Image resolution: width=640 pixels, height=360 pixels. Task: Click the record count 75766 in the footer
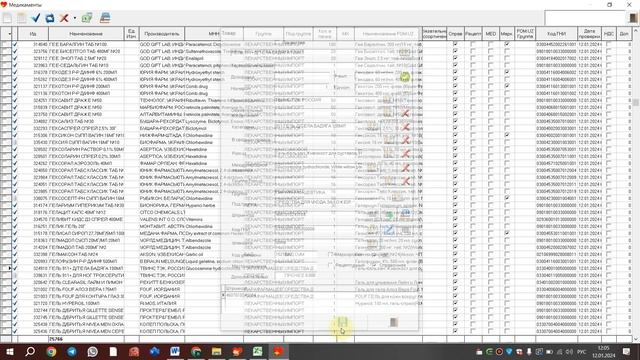pyautogui.click(x=56, y=339)
